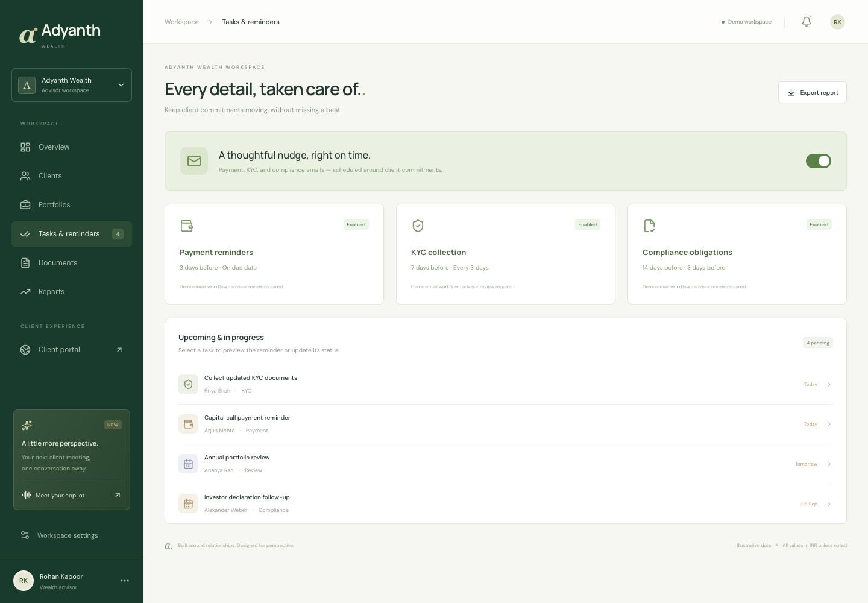Click the document icon on Compliance obligations card
This screenshot has width=868, height=603.
tap(649, 226)
